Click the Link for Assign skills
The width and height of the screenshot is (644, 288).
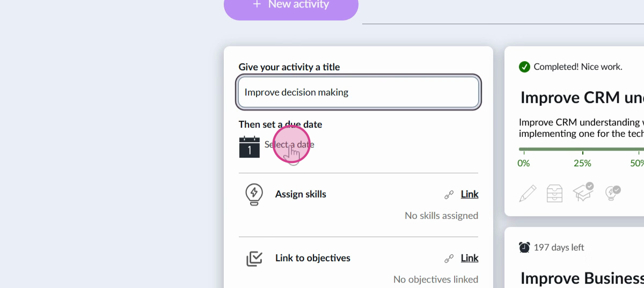(x=470, y=194)
